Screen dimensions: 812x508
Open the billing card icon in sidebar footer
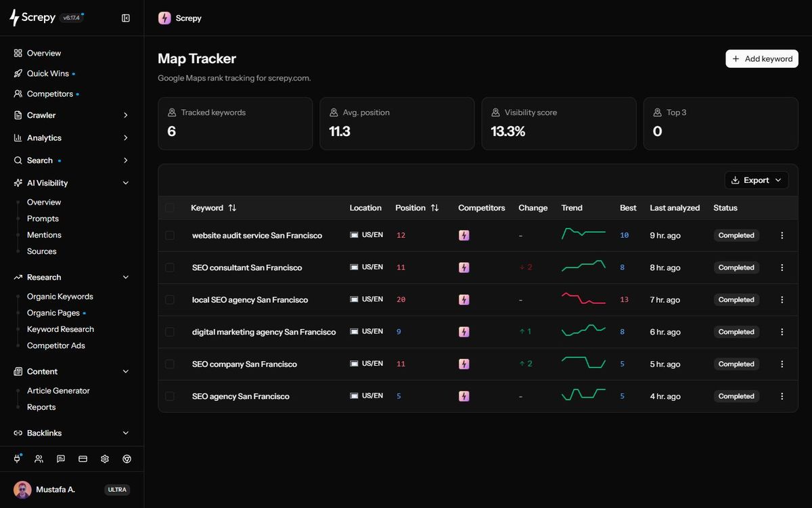pos(83,459)
